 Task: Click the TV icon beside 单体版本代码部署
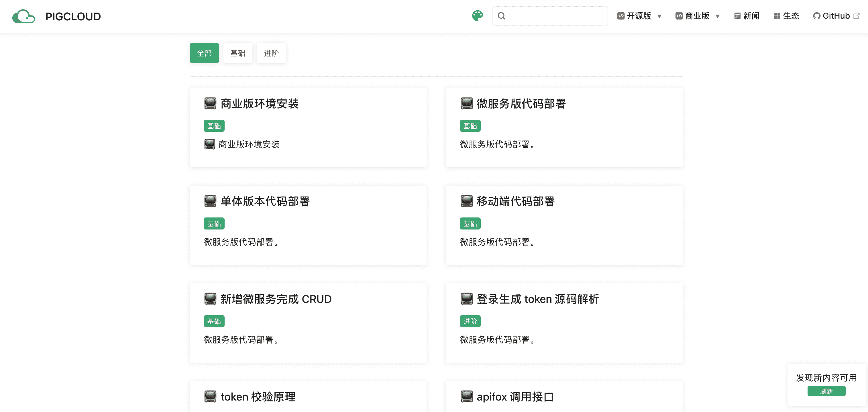tap(210, 201)
